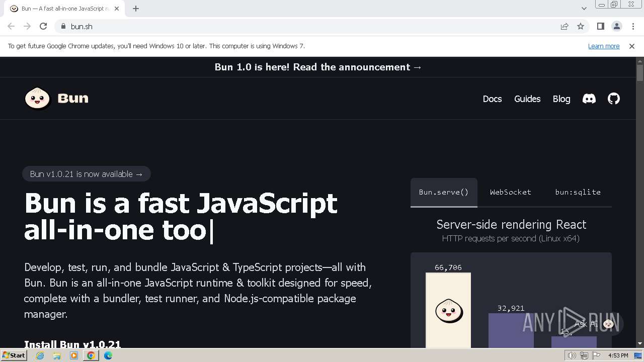Screen dimensions: 644x362
Task: Open the tab search dropdown arrow
Action: click(x=584, y=8)
